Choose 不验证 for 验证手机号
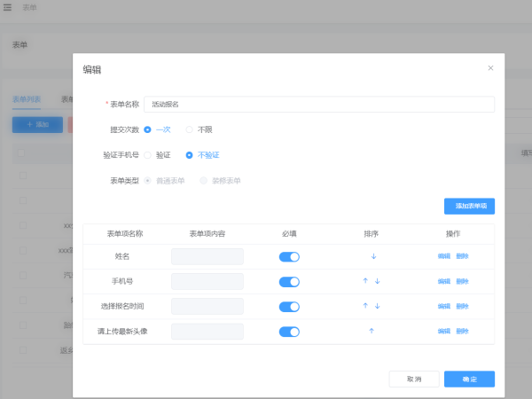Screen dimensions: 532x399 202,155
